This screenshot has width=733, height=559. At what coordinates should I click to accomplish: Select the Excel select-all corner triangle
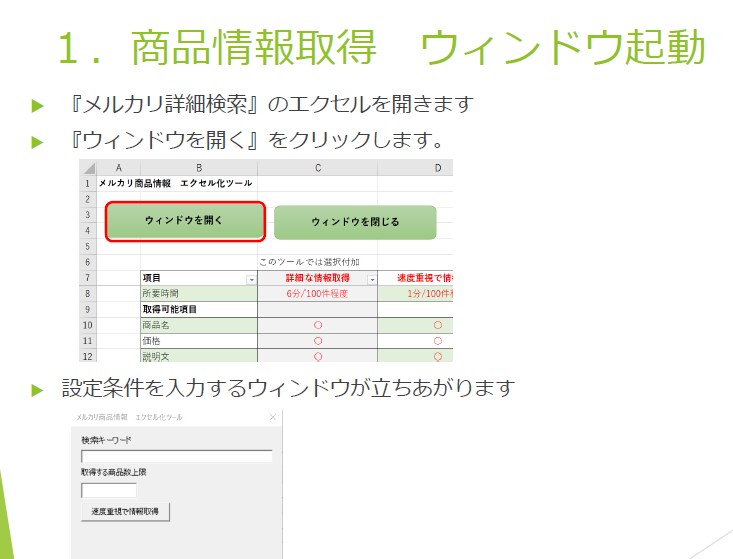pos(88,168)
